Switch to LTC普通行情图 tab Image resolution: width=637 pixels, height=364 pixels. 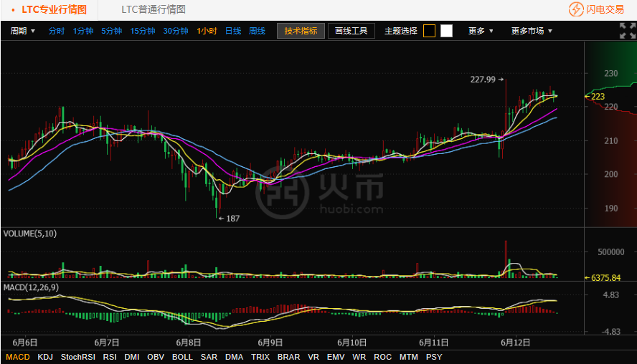153,9
